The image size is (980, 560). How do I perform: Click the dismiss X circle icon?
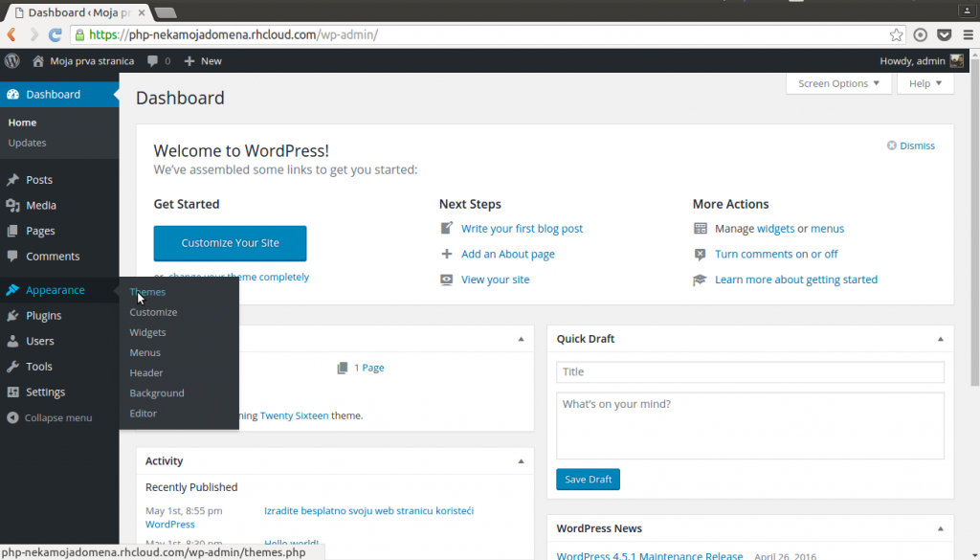point(891,146)
